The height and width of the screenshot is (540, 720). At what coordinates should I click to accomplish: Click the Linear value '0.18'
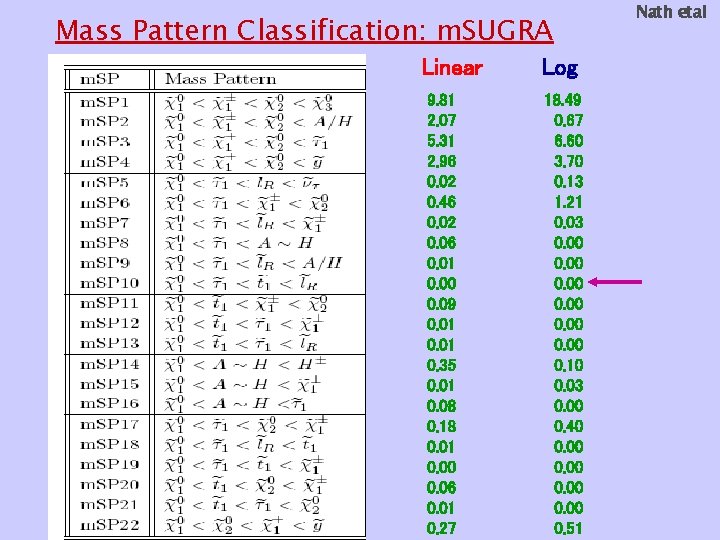pyautogui.click(x=441, y=427)
